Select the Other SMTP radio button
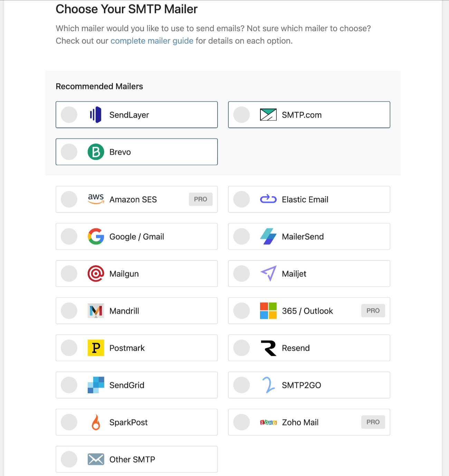449x476 pixels. (x=69, y=459)
